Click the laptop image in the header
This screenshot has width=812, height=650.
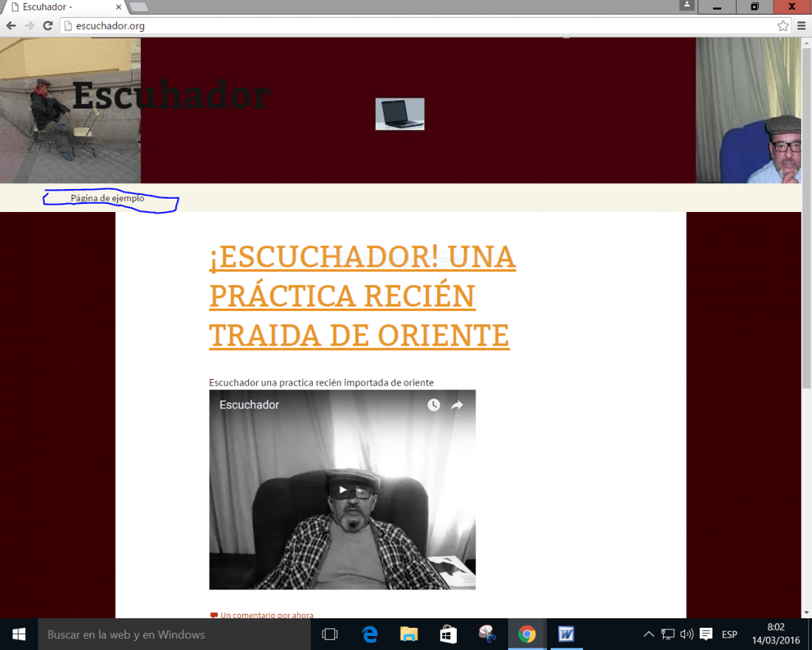(x=400, y=114)
